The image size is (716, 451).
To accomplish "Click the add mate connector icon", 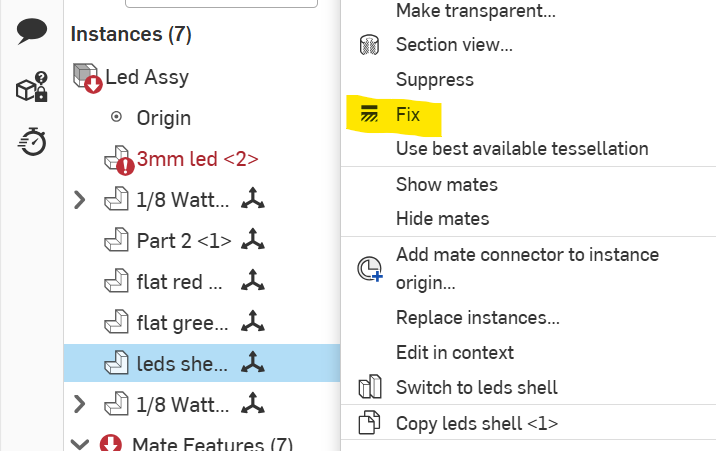I will [369, 269].
